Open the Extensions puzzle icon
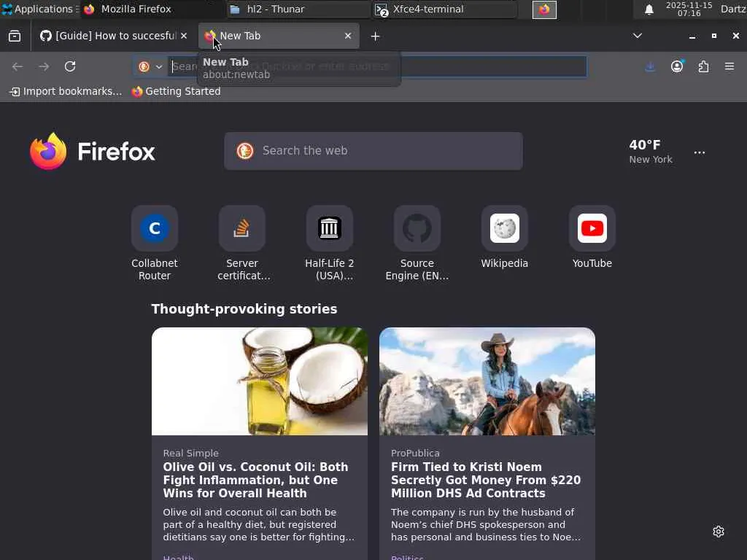Screen dimensions: 747x560 tap(704, 66)
